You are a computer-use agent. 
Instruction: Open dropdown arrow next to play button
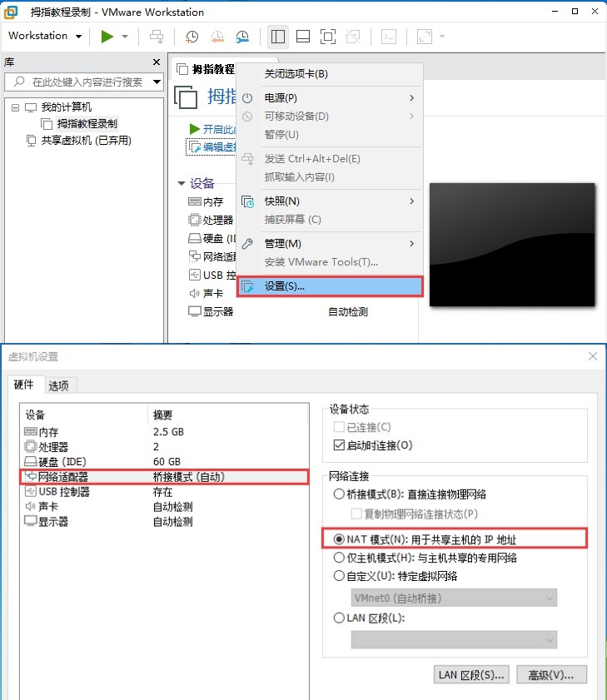tap(125, 37)
